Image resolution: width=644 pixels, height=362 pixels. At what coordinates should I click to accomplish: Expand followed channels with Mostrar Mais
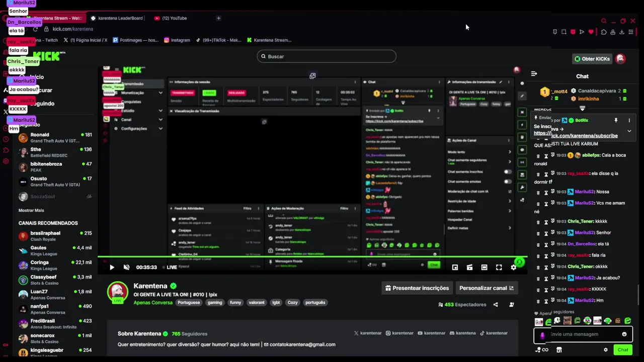31,210
